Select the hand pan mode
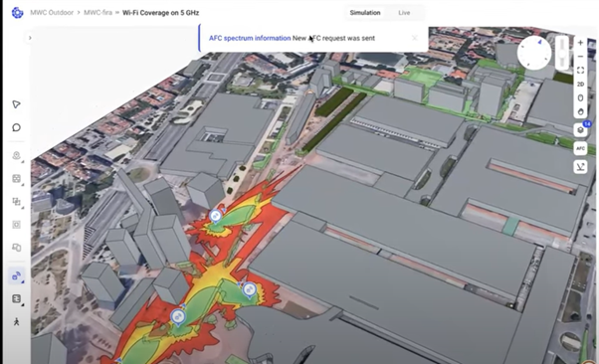The image size is (599, 364). point(580,111)
